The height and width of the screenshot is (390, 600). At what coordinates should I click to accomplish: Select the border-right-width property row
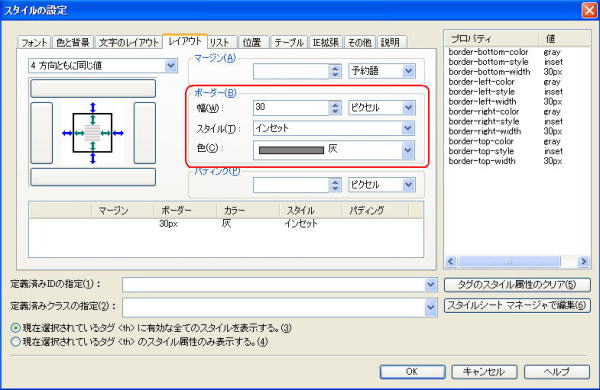click(x=518, y=131)
